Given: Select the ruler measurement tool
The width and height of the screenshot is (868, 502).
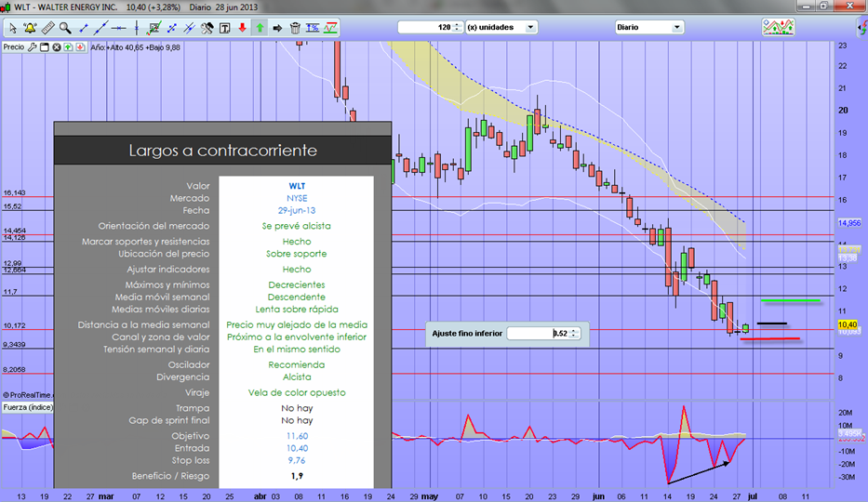Looking at the screenshot, I should point(48,28).
